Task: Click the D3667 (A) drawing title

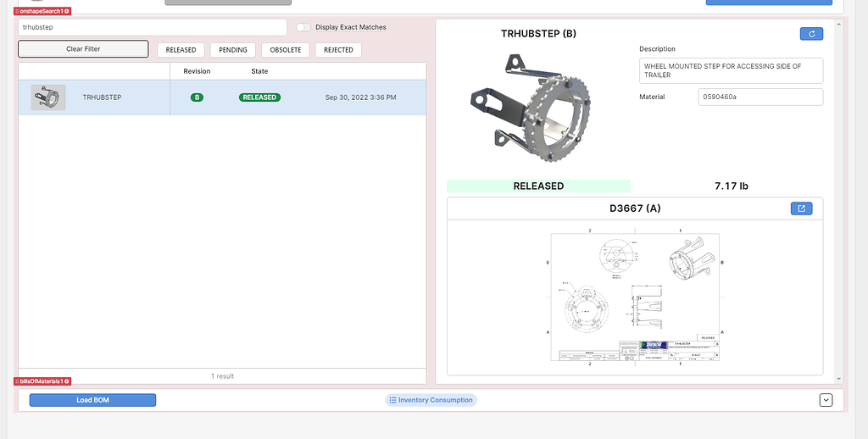Action: click(634, 208)
